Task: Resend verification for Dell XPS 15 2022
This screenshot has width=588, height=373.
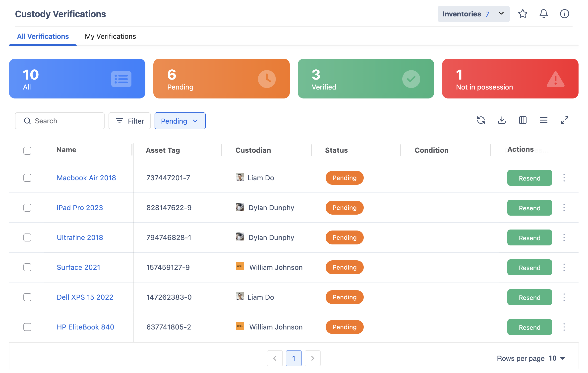Action: (529, 297)
